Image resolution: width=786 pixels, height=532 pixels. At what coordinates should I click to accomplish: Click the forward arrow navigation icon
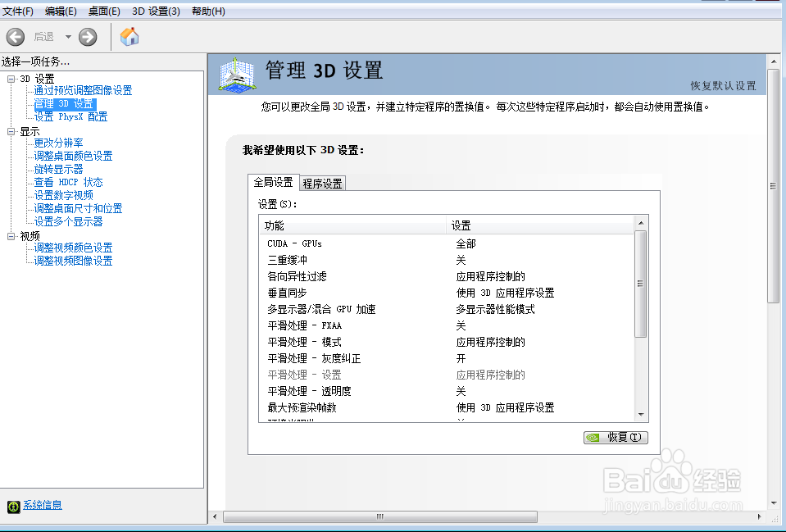pyautogui.click(x=88, y=37)
